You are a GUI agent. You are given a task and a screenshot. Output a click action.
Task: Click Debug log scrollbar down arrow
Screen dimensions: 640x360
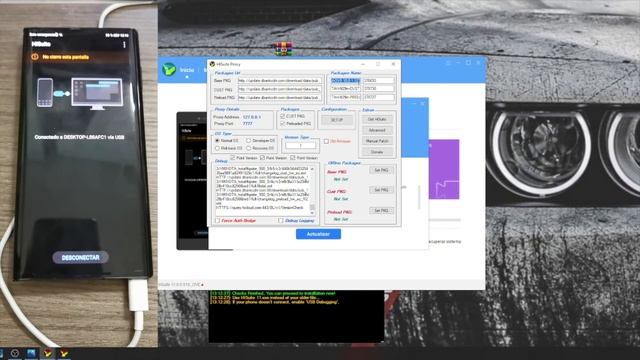pos(312,213)
